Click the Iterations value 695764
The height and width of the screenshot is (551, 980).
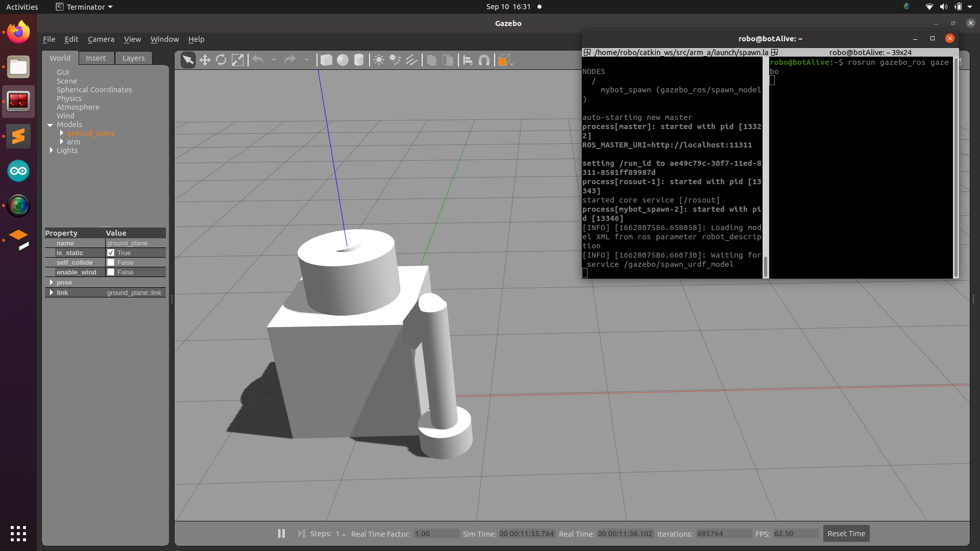724,534
